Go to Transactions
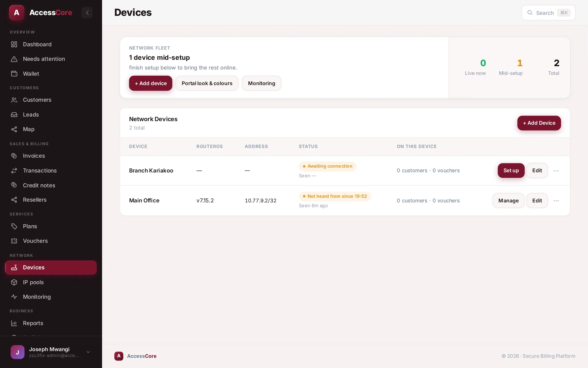The width and height of the screenshot is (588, 368). (51, 170)
